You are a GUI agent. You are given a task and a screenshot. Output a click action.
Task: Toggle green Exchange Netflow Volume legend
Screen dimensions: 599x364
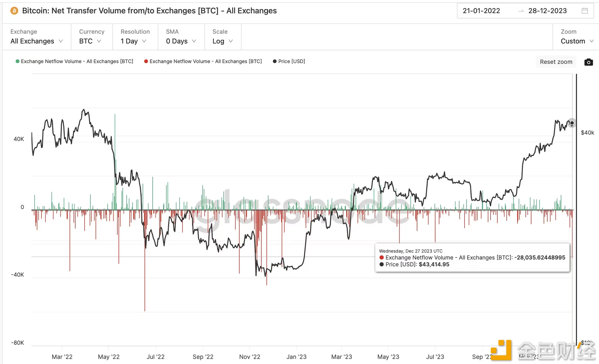tap(74, 61)
